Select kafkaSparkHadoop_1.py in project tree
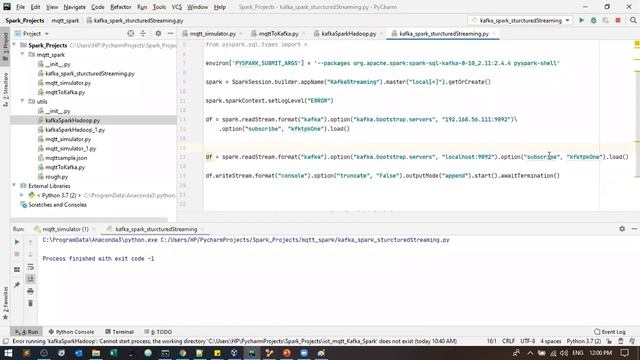Screen dimensions: 640x360 coord(75,130)
